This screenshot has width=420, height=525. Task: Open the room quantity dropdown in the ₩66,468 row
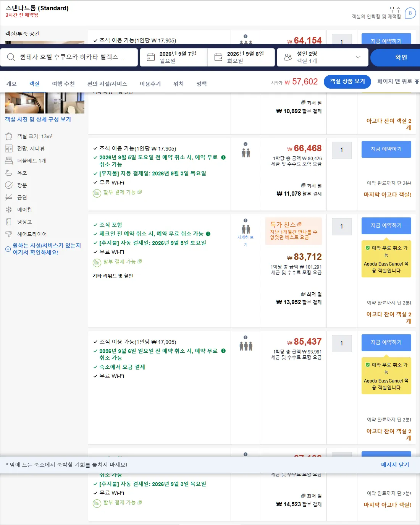(x=341, y=150)
